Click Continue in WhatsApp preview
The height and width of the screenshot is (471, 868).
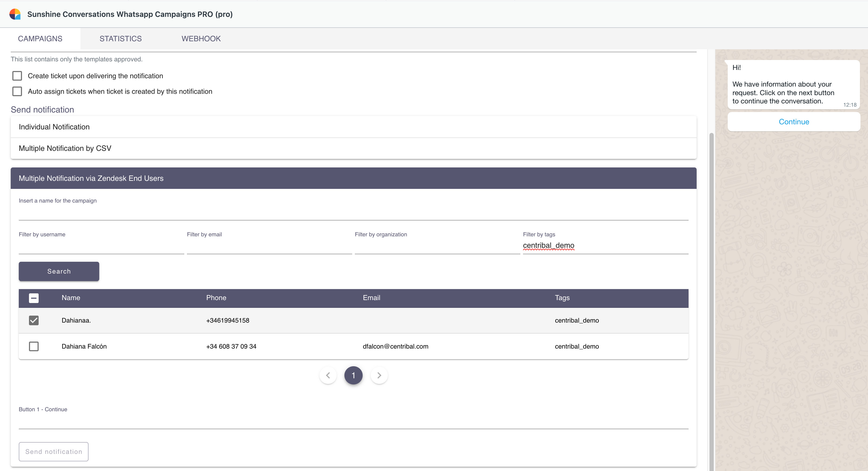click(x=793, y=122)
